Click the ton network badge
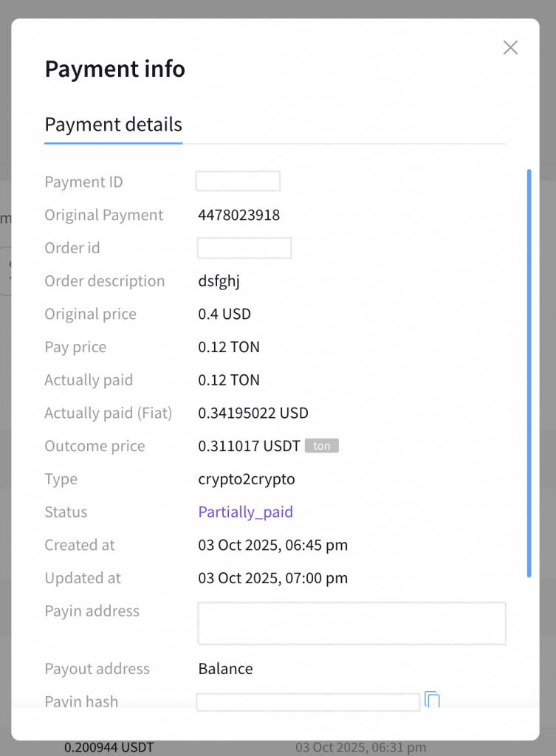Screen dimensions: 556x756 click(x=321, y=446)
